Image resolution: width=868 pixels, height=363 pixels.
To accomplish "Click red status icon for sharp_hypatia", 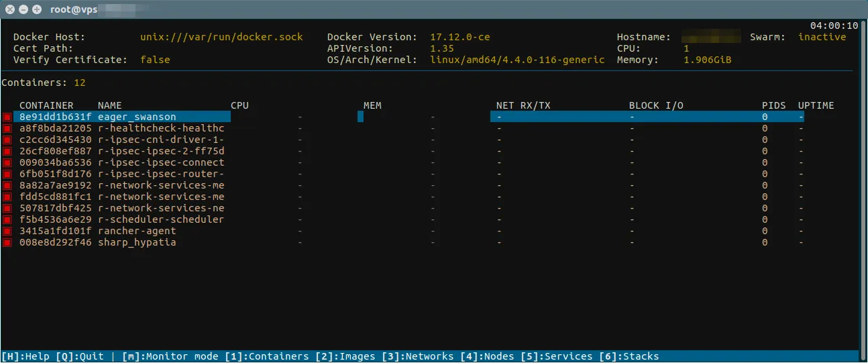I will click(7, 243).
